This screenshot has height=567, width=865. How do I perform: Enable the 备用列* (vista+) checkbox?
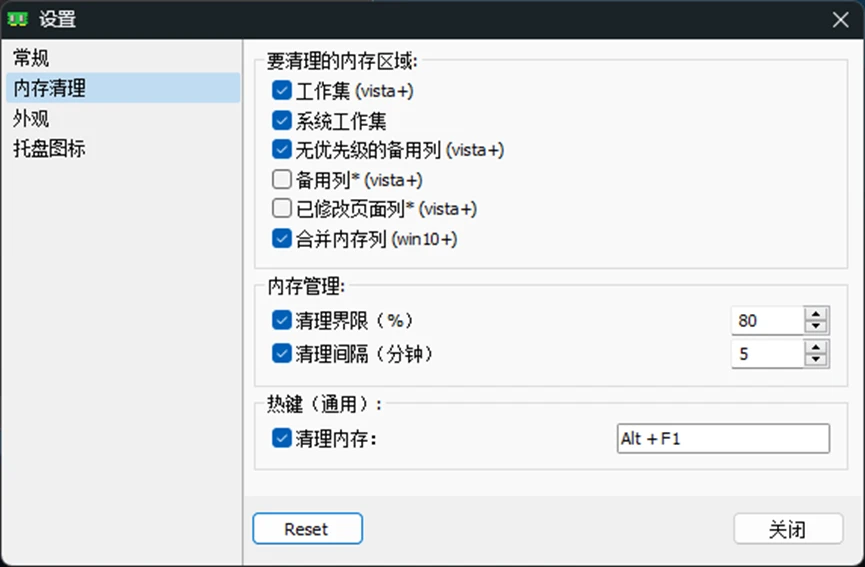point(282,179)
